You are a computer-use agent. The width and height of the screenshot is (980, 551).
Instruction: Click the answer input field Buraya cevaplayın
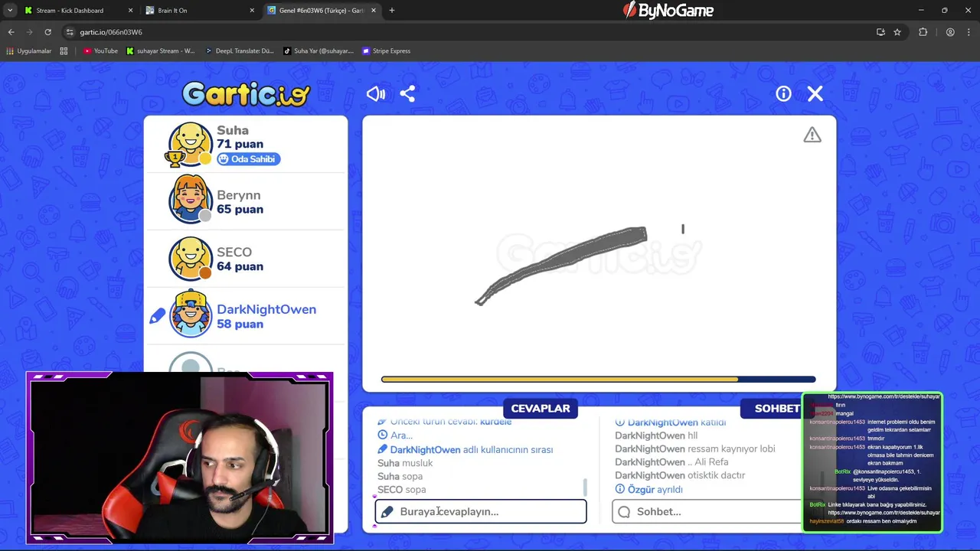coord(481,511)
